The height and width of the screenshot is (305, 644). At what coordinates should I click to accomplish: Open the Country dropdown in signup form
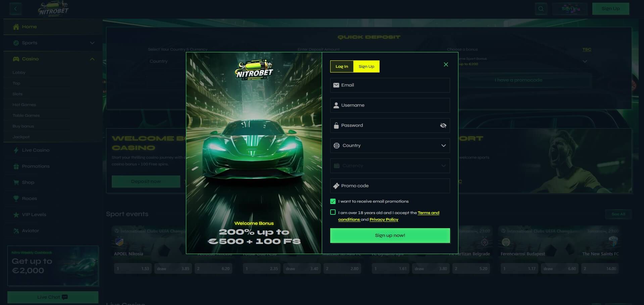390,146
